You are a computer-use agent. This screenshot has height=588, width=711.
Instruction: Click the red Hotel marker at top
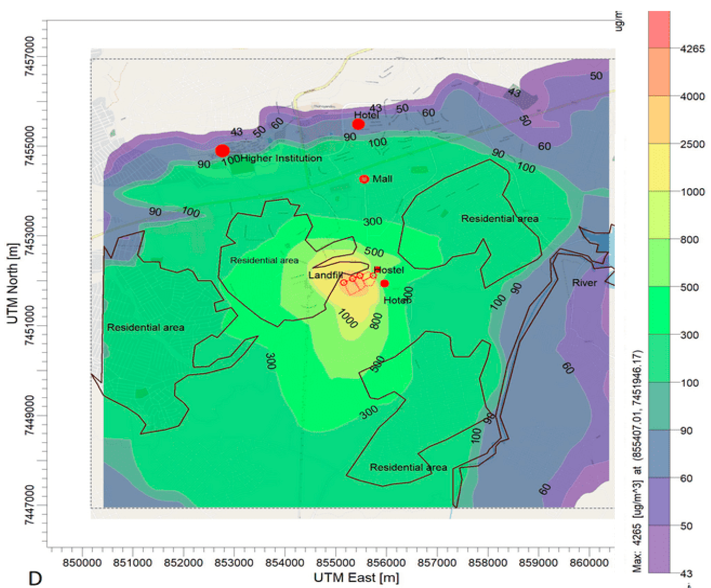[x=358, y=124]
